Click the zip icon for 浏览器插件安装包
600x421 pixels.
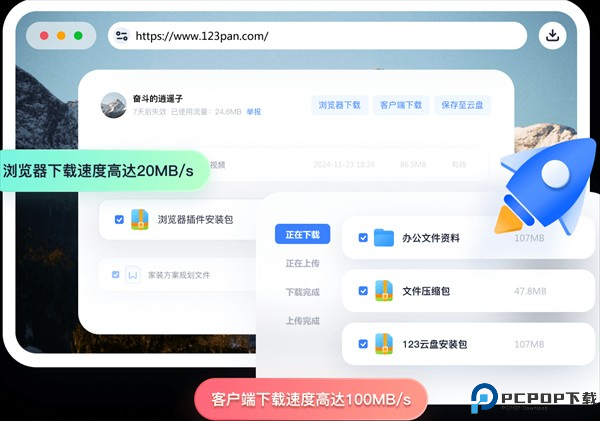(x=140, y=219)
